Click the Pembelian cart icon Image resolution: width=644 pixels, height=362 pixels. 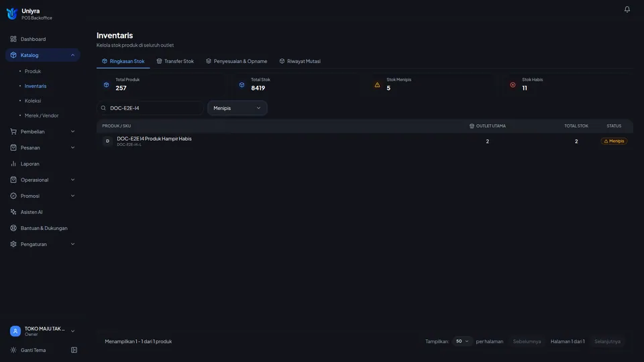(x=13, y=131)
